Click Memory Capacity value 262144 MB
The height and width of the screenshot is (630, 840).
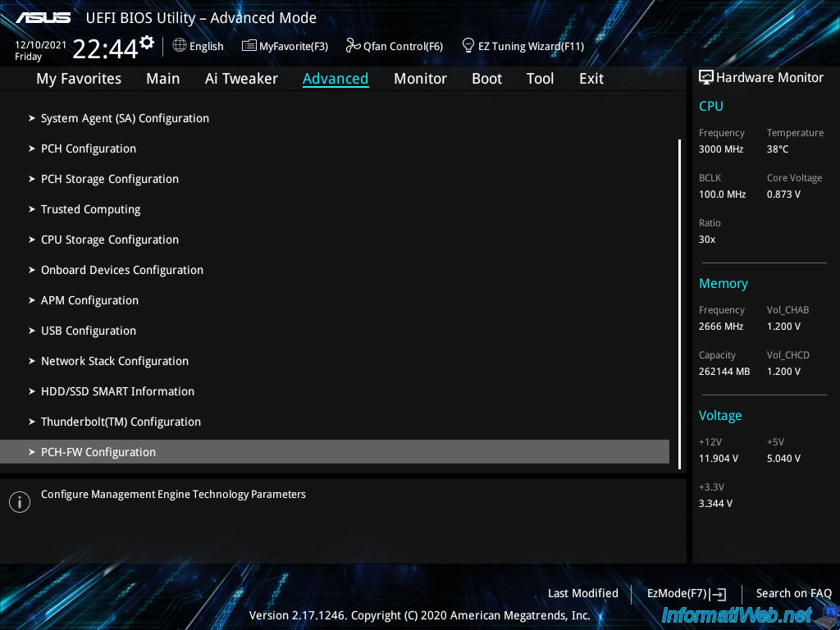click(x=724, y=372)
